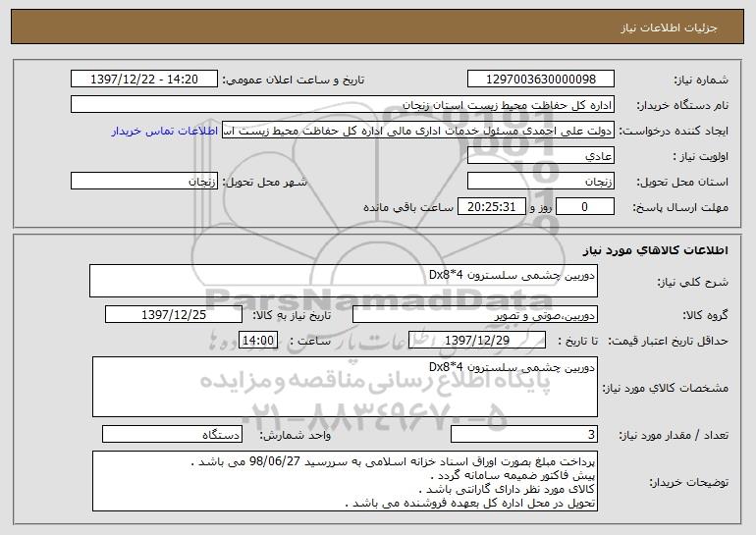The height and width of the screenshot is (535, 756).
Task: Select the label شهر محل تحویل
Action: tap(264, 183)
